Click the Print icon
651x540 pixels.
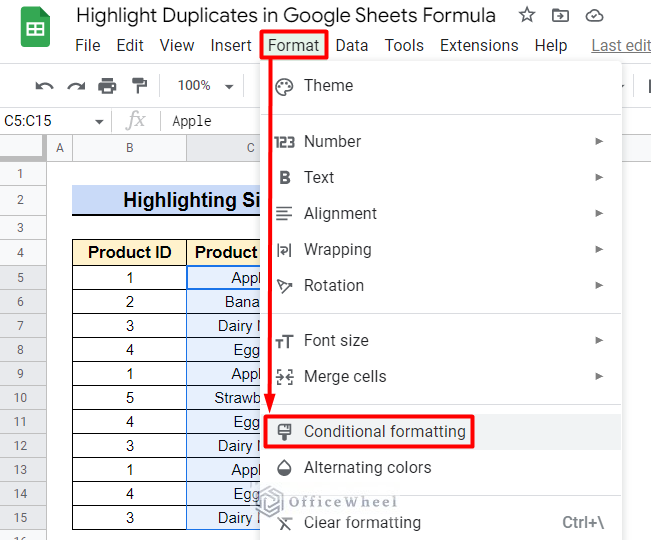107,86
